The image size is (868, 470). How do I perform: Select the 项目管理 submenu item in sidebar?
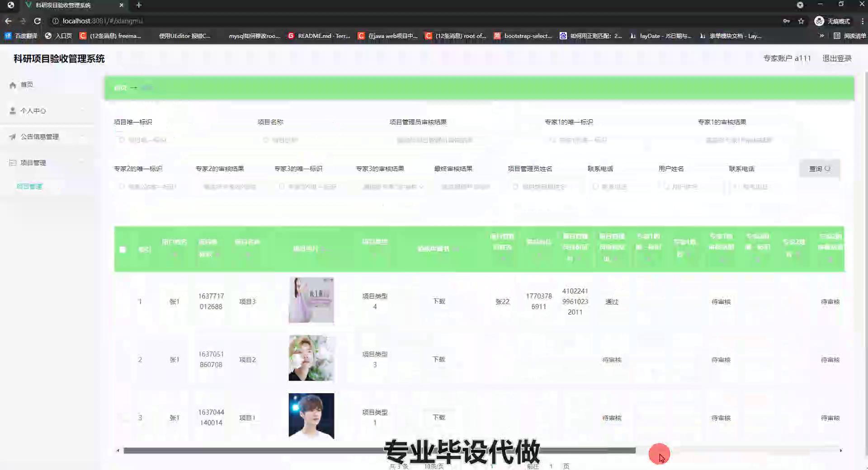(x=29, y=186)
